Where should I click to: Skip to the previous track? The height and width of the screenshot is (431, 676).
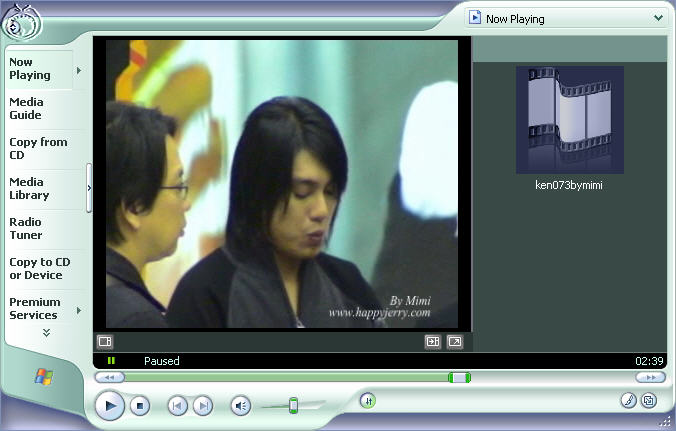click(177, 406)
